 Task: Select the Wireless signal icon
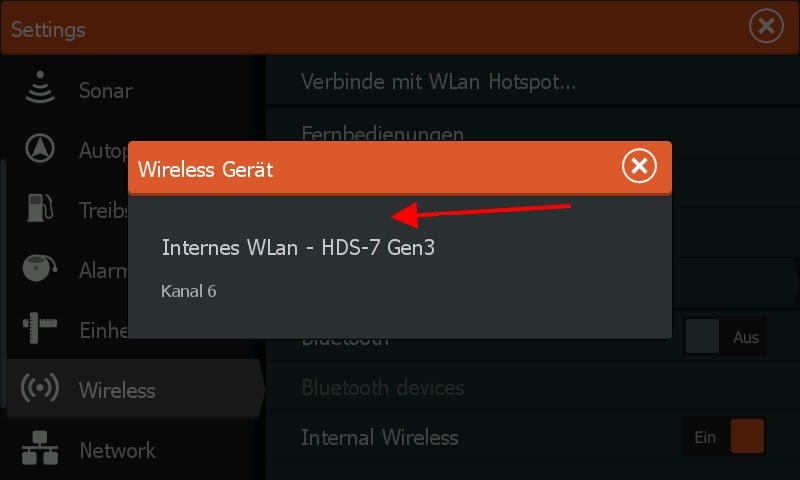pyautogui.click(x=40, y=388)
